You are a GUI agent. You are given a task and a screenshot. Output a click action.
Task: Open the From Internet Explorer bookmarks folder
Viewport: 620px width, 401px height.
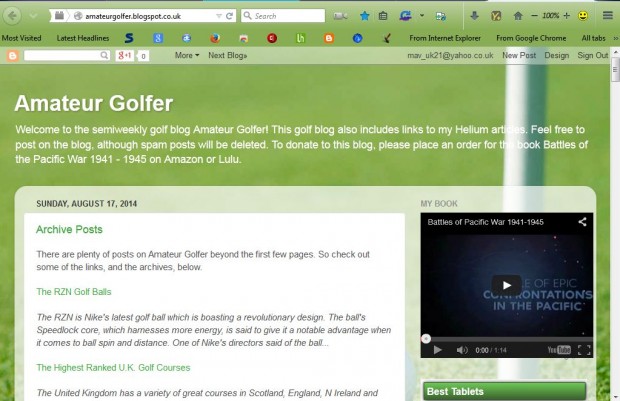pos(444,38)
